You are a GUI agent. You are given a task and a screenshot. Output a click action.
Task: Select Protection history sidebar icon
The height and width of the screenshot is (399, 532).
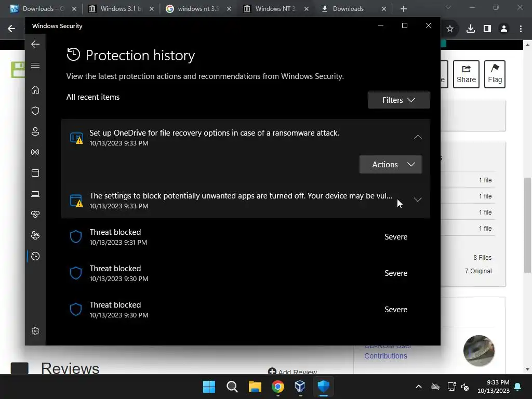pos(35,256)
